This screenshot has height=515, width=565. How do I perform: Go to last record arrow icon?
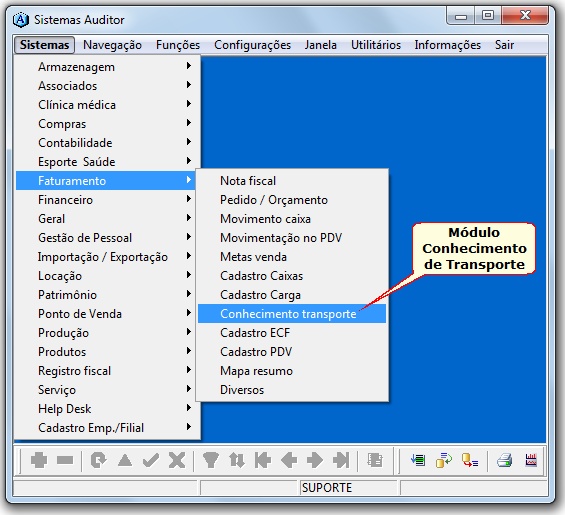(x=341, y=460)
